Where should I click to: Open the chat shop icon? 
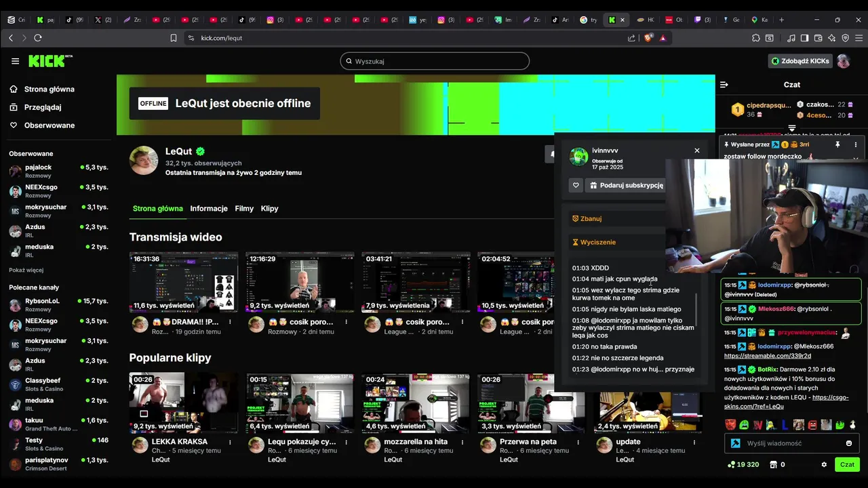pyautogui.click(x=773, y=464)
